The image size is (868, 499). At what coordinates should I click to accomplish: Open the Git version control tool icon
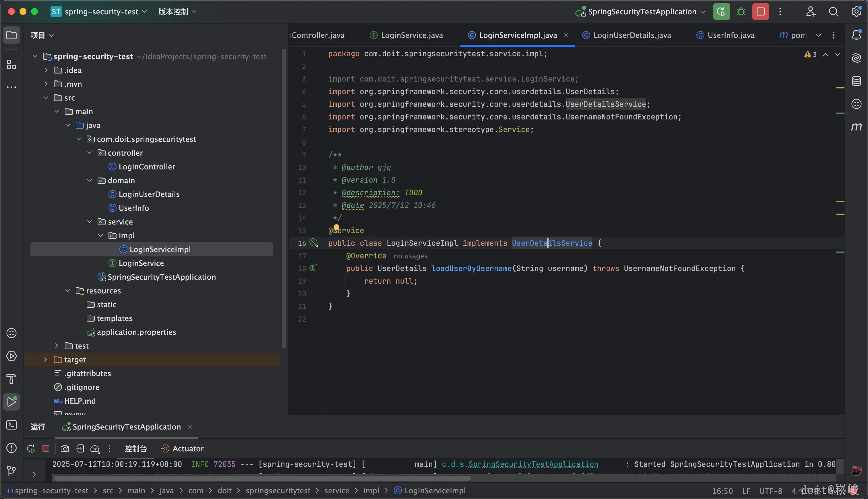pos(12,471)
